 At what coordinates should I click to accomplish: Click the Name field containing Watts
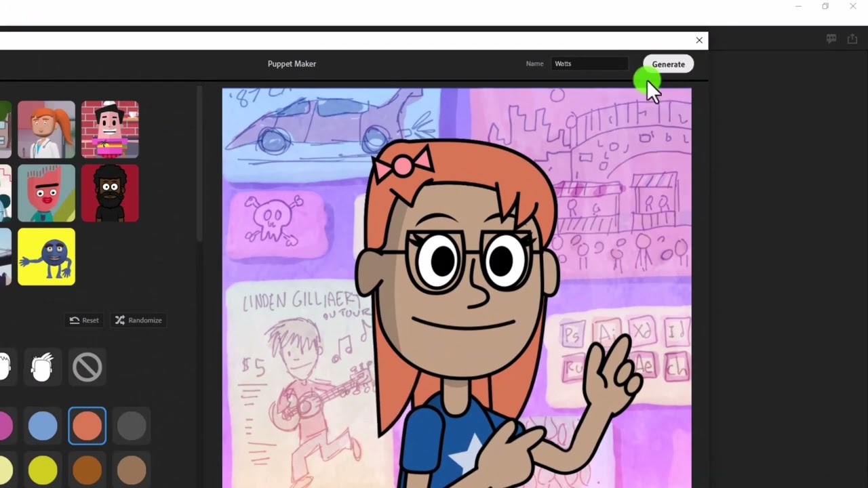coord(589,64)
